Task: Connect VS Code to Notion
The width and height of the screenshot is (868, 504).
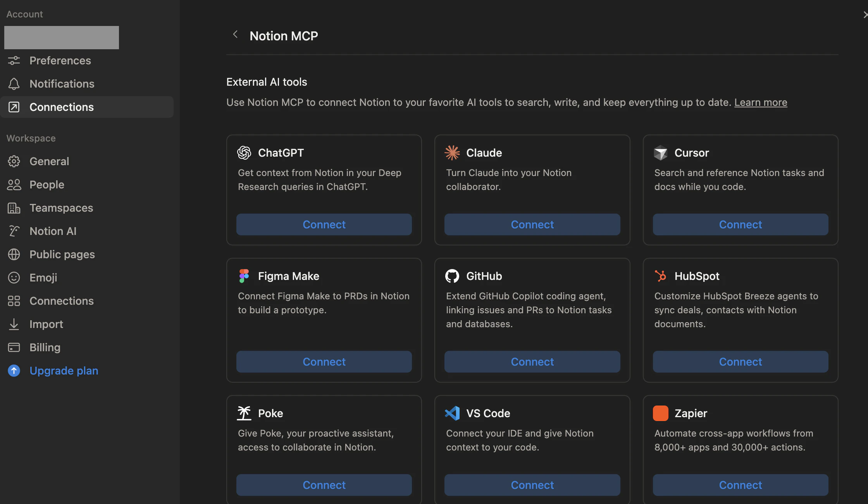Action: 532,485
